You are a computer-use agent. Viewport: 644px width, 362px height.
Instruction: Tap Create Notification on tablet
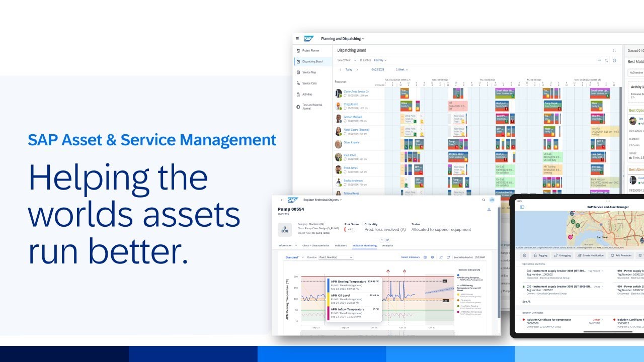point(590,255)
